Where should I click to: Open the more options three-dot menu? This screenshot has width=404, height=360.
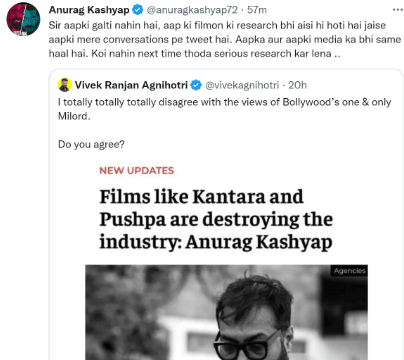click(x=397, y=10)
